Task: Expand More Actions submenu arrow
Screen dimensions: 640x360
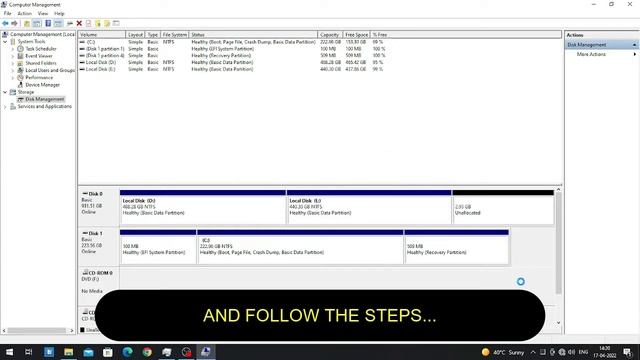Action: click(635, 54)
